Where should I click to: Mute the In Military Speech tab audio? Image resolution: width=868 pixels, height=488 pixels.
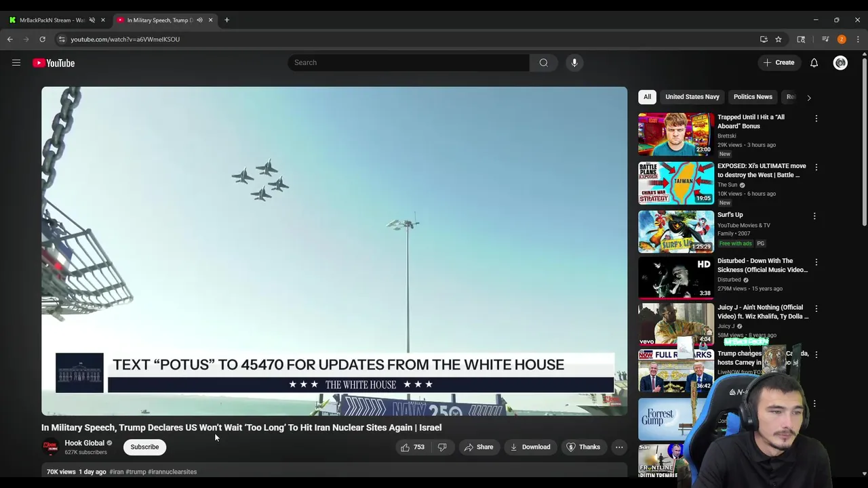click(x=199, y=20)
